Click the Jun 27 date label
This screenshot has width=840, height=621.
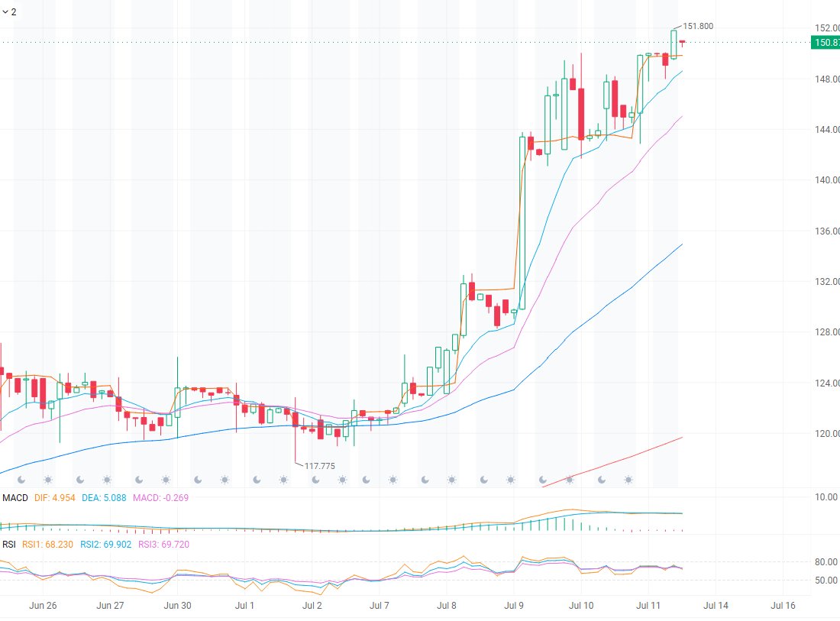coord(110,606)
